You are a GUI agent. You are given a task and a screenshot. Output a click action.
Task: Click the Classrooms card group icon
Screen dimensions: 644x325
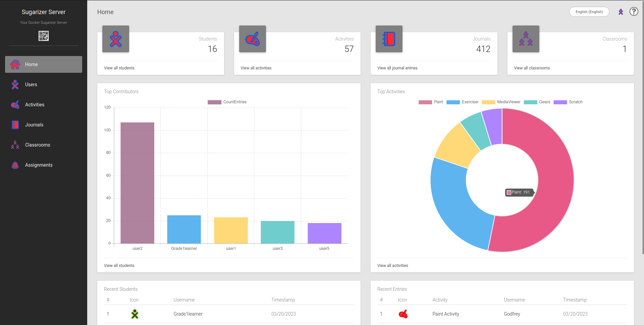click(x=526, y=39)
